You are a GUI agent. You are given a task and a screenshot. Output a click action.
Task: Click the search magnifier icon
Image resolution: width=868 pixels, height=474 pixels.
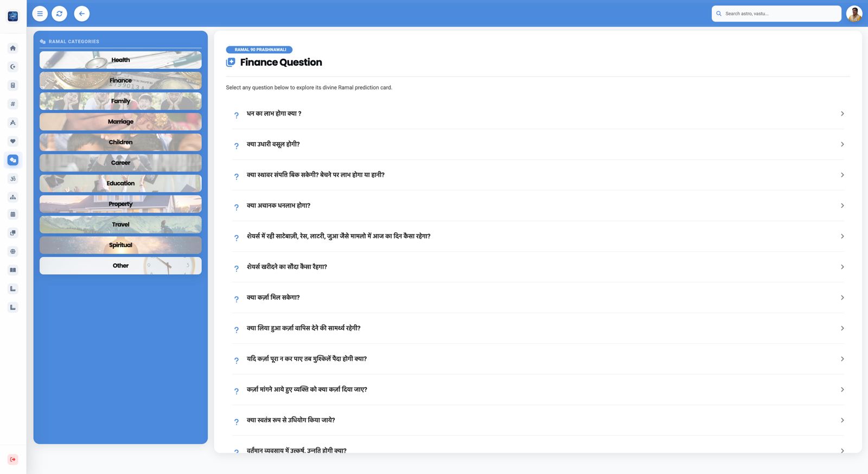[719, 14]
